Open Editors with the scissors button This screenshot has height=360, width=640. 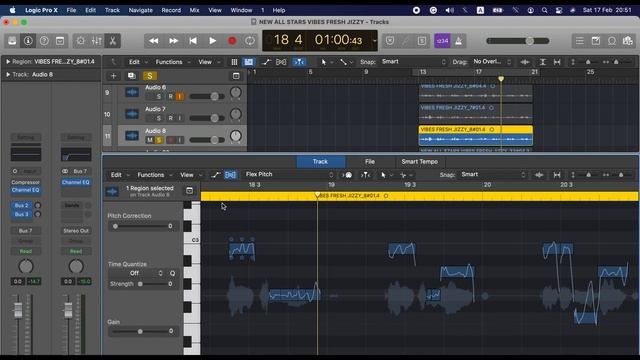coord(112,41)
